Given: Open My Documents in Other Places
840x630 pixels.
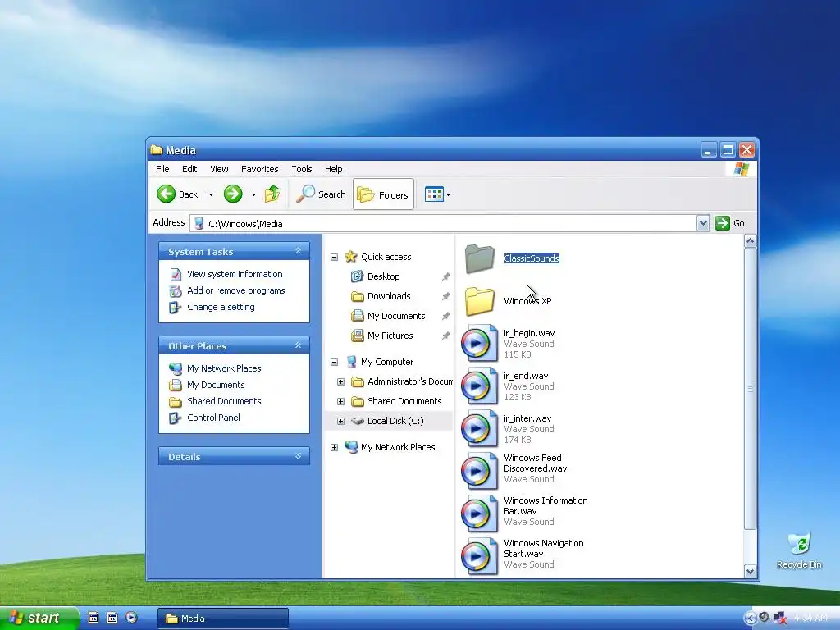Looking at the screenshot, I should pyautogui.click(x=216, y=385).
